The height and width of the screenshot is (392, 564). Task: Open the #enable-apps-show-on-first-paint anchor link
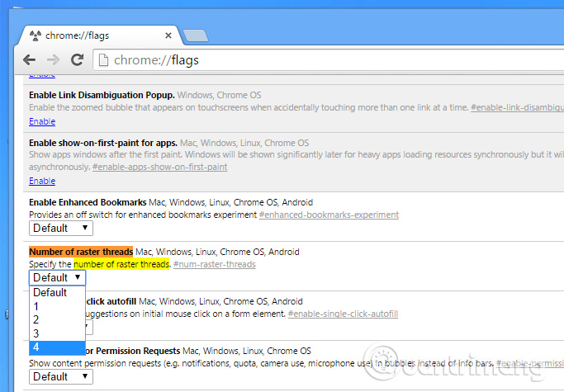point(159,167)
